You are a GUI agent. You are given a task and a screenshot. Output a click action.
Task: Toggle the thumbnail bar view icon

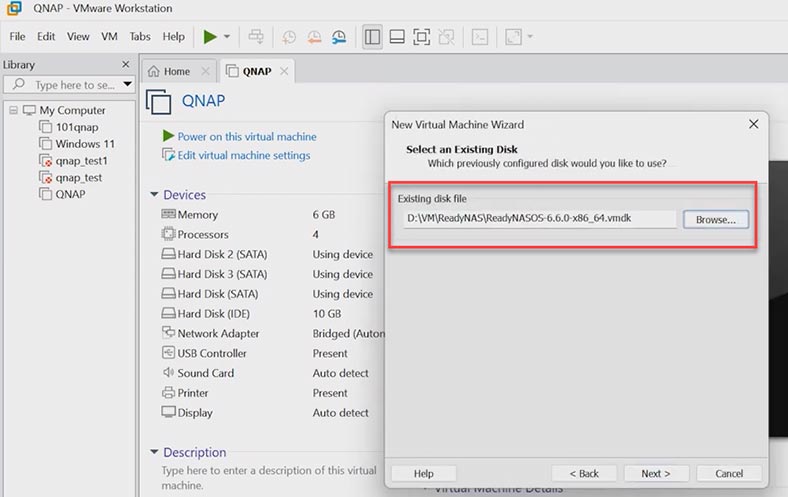click(x=397, y=37)
